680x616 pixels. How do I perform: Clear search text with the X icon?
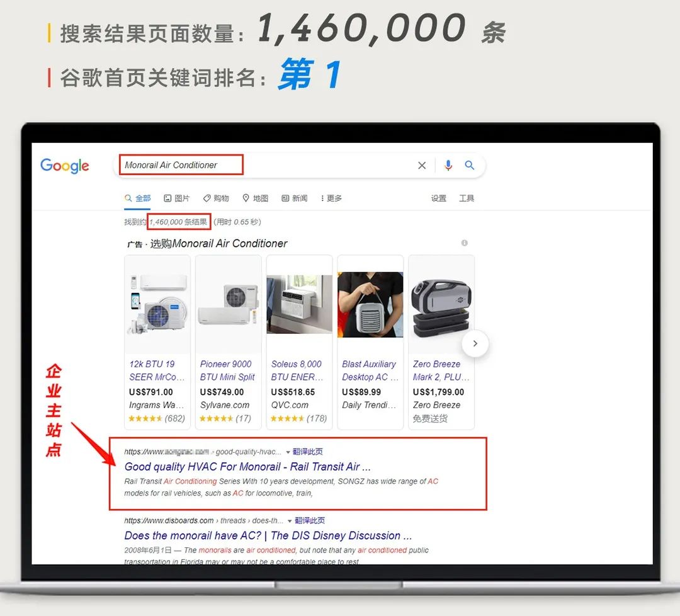[x=422, y=166]
